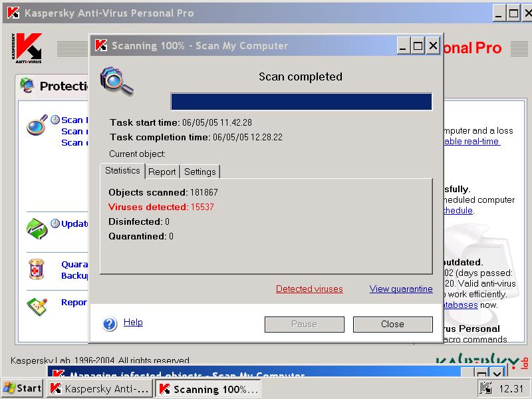Click the 'able real-time' link in main window
Image resolution: width=532 pixels, height=399 pixels.
click(x=472, y=142)
